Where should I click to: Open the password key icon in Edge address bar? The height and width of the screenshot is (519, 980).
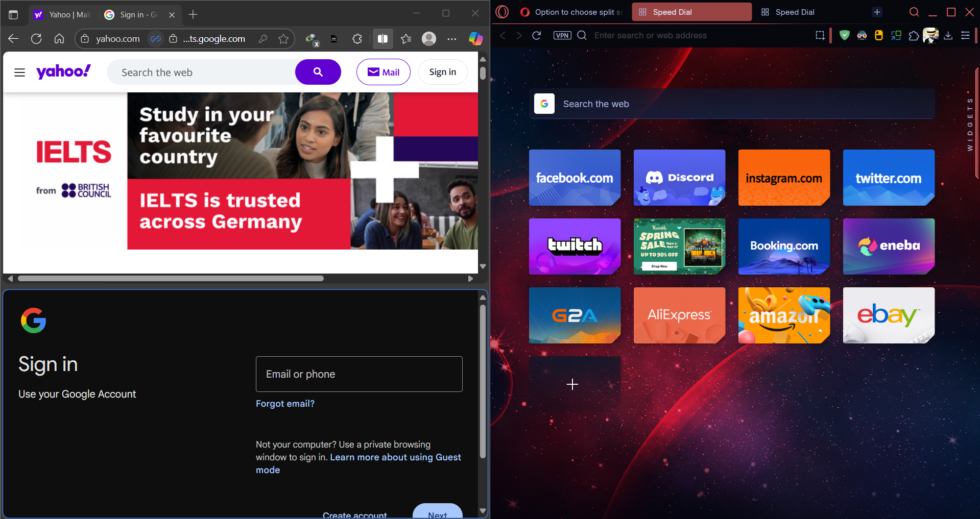263,39
